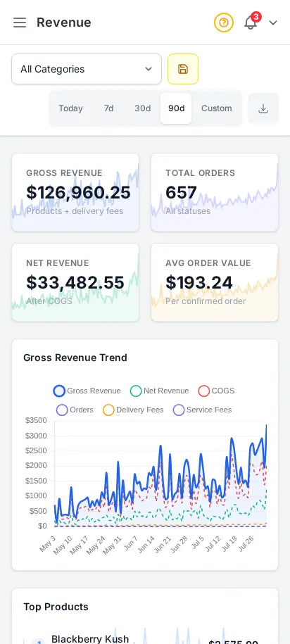The image size is (290, 644).
Task: Click the $193.24 average order value
Action: 199,282
